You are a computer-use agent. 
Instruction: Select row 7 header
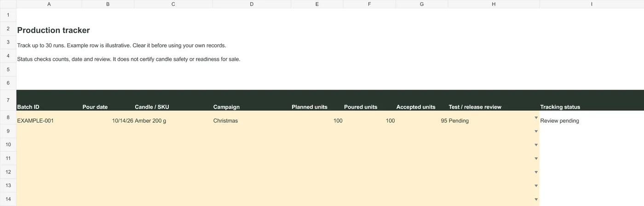click(x=8, y=100)
